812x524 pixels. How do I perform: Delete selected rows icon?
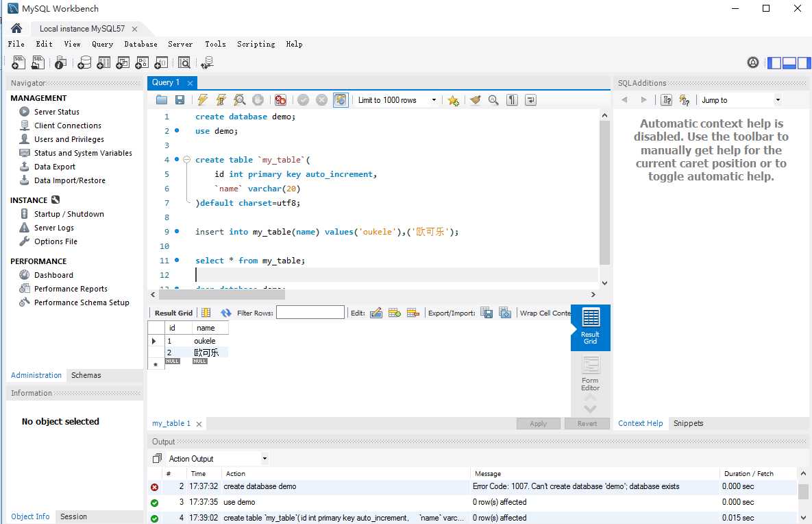pyautogui.click(x=413, y=313)
